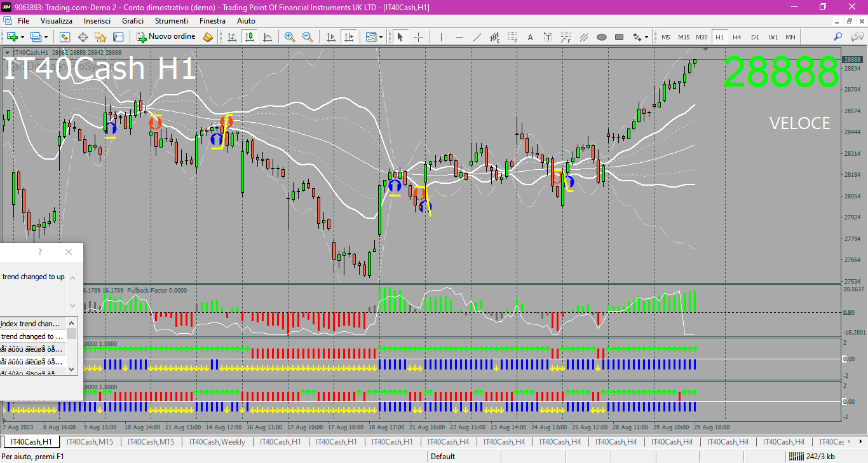The width and height of the screenshot is (868, 463).
Task: Draw a horizontal line
Action: (x=459, y=37)
